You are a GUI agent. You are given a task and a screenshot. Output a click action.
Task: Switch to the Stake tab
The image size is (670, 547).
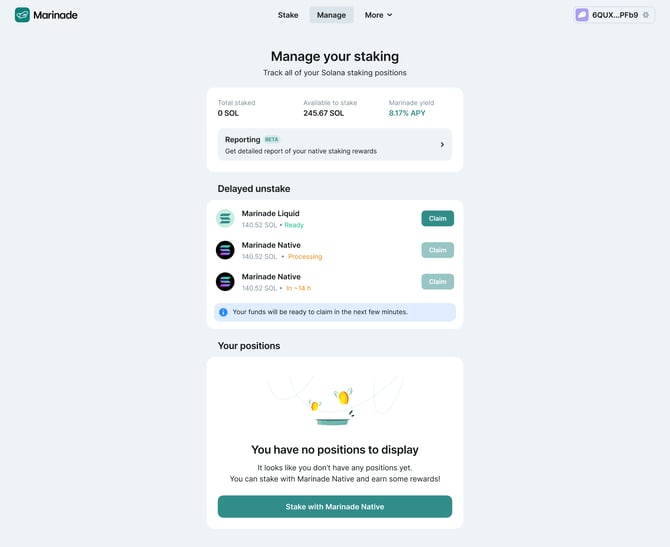pos(288,15)
